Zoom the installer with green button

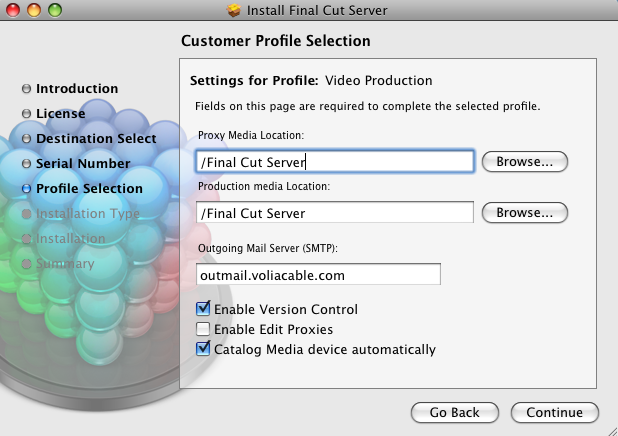(55, 10)
